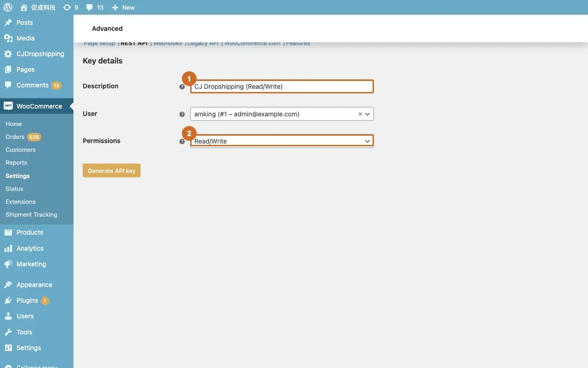Image resolution: width=588 pixels, height=368 pixels.
Task: Click the CJDropshipping gear icon
Action: tap(8, 54)
